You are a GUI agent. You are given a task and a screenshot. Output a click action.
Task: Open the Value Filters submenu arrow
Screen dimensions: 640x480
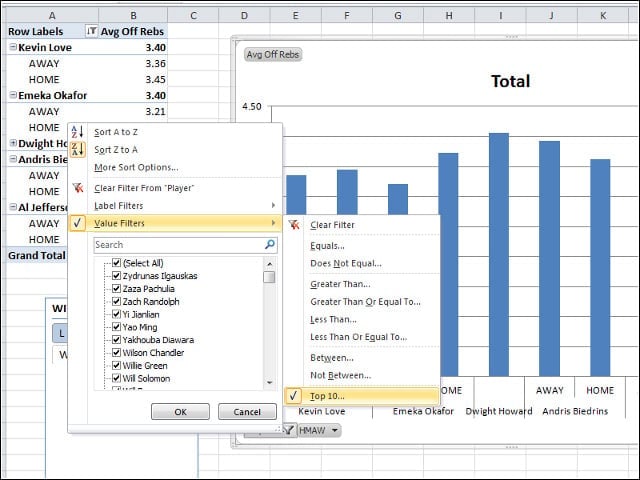click(273, 223)
